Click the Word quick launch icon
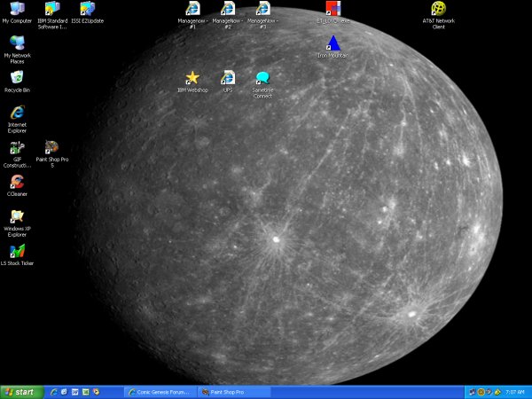 click(x=75, y=392)
